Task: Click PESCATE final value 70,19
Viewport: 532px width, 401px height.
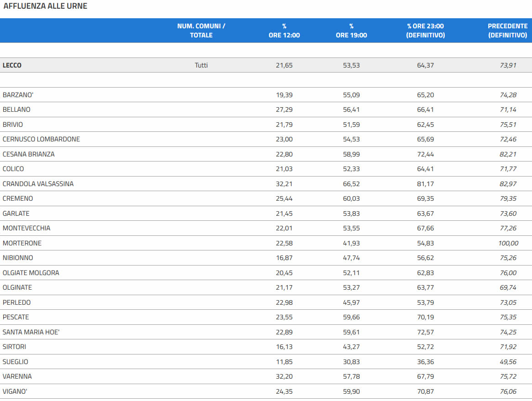Action: [426, 317]
